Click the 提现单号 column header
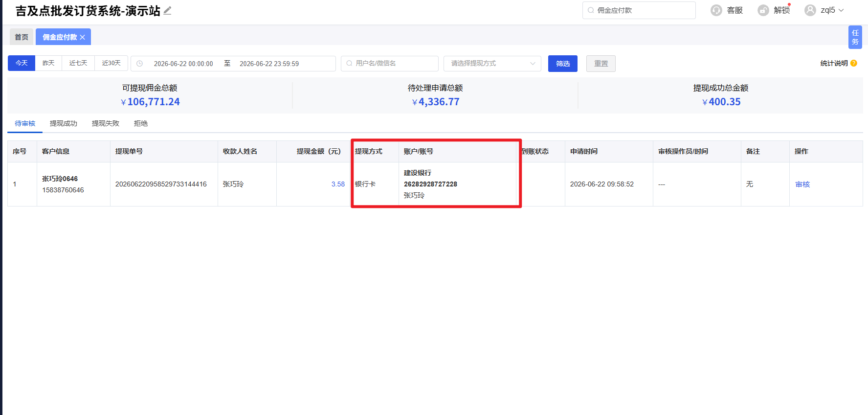The image size is (868, 415). tap(129, 152)
